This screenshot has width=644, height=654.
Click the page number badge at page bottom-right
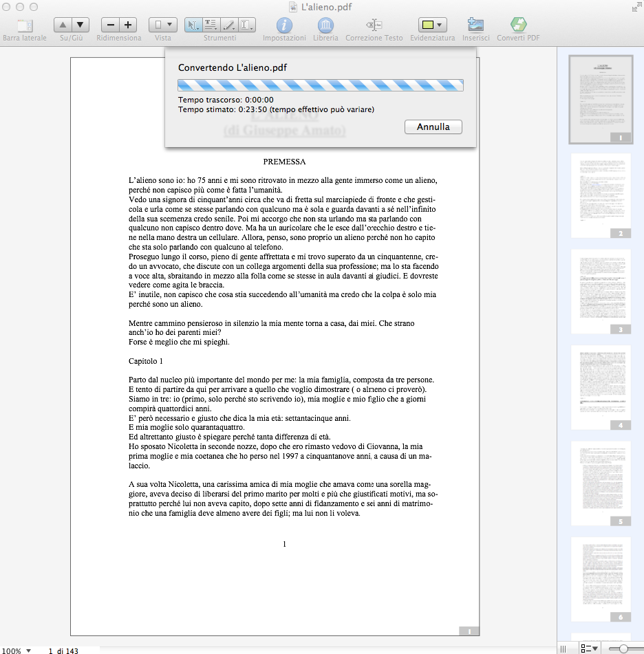click(x=469, y=631)
